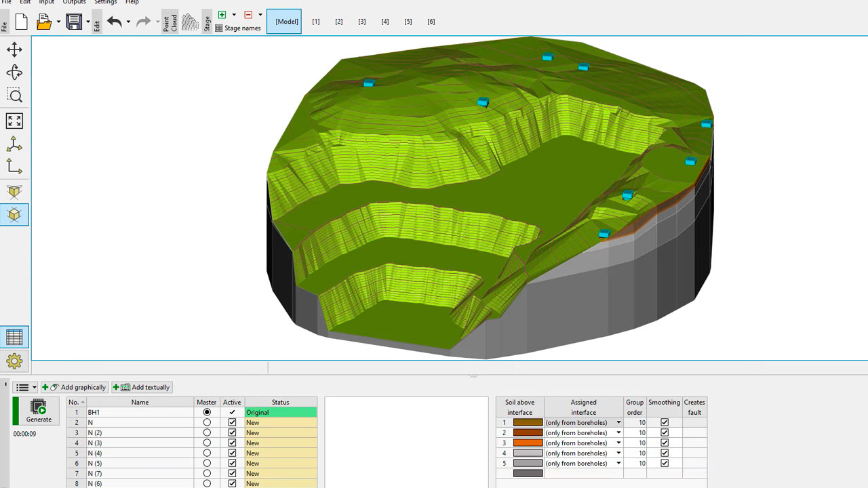Activate the rotate view tool

(14, 73)
